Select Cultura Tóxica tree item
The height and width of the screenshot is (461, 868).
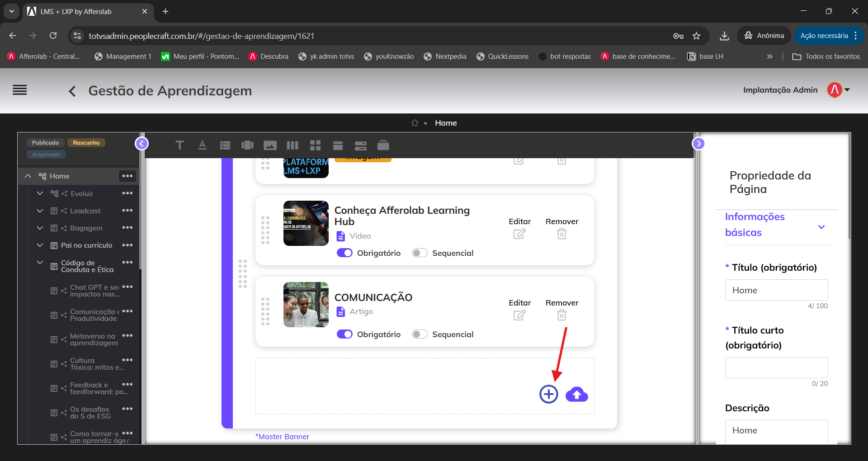(97, 364)
